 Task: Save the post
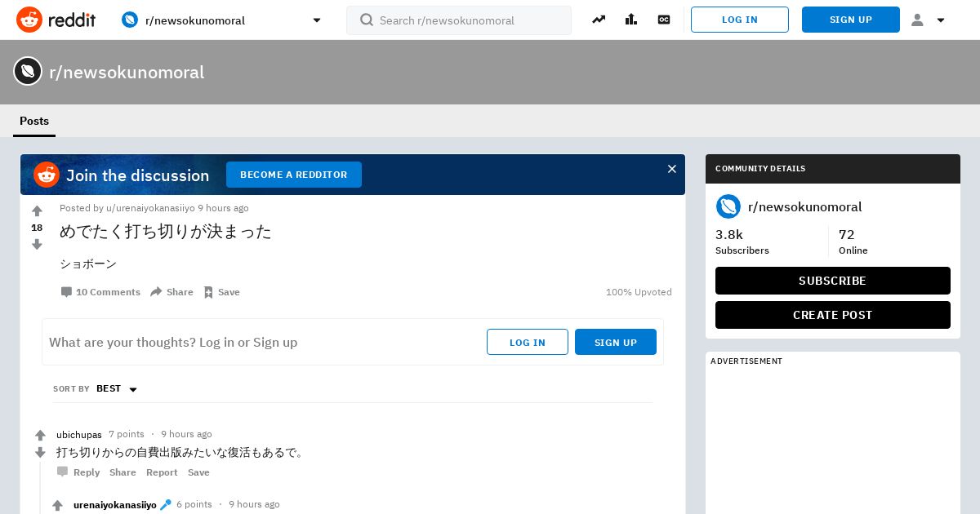(x=221, y=292)
